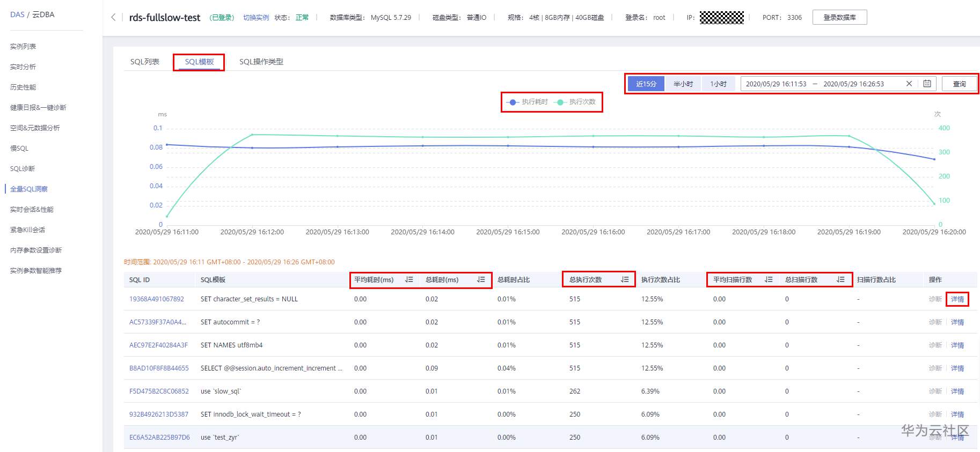Click the SQL模板 column header
Image resolution: width=980 pixels, height=452 pixels.
(x=213, y=280)
